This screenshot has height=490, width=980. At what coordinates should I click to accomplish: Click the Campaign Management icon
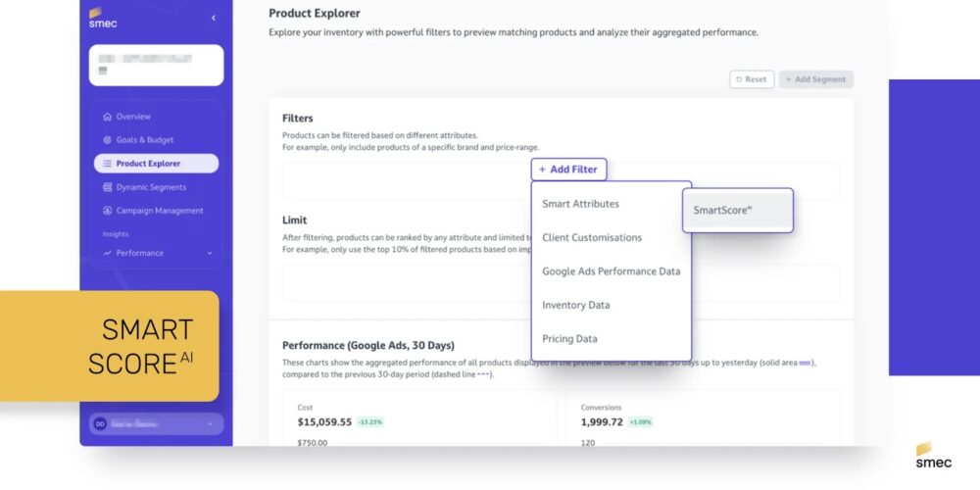[x=108, y=211]
